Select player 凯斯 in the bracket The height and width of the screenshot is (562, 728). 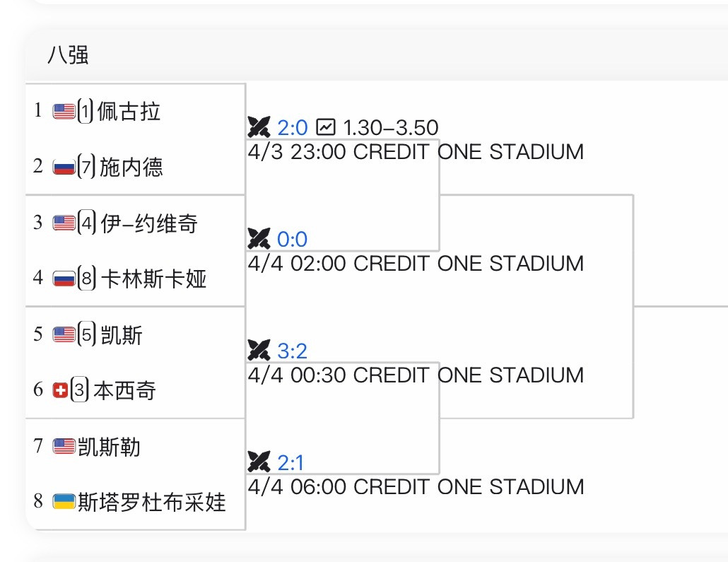coord(121,334)
